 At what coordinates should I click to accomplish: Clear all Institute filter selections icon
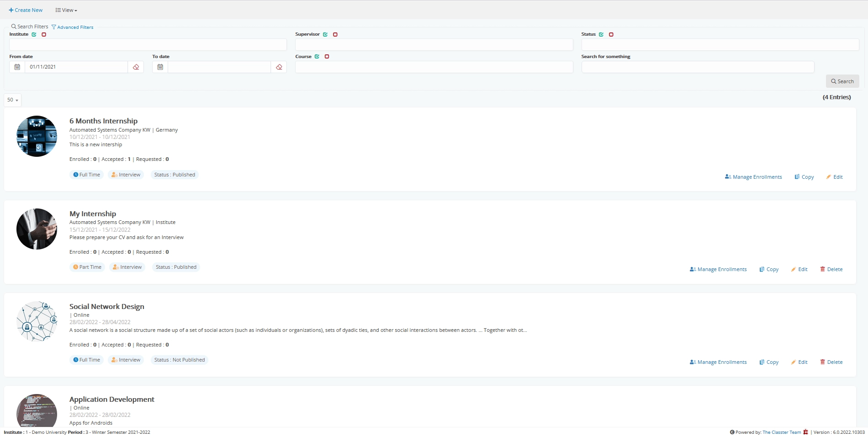[x=44, y=34]
